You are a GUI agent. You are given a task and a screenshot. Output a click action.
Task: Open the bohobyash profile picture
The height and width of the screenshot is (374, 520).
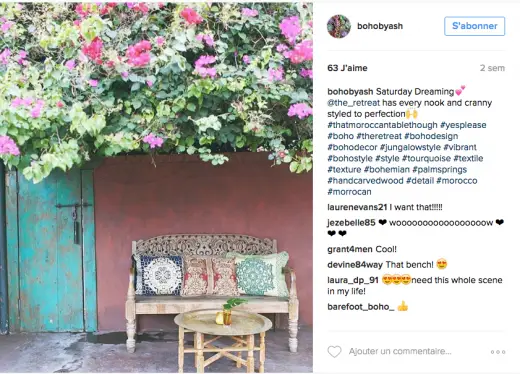pyautogui.click(x=339, y=26)
